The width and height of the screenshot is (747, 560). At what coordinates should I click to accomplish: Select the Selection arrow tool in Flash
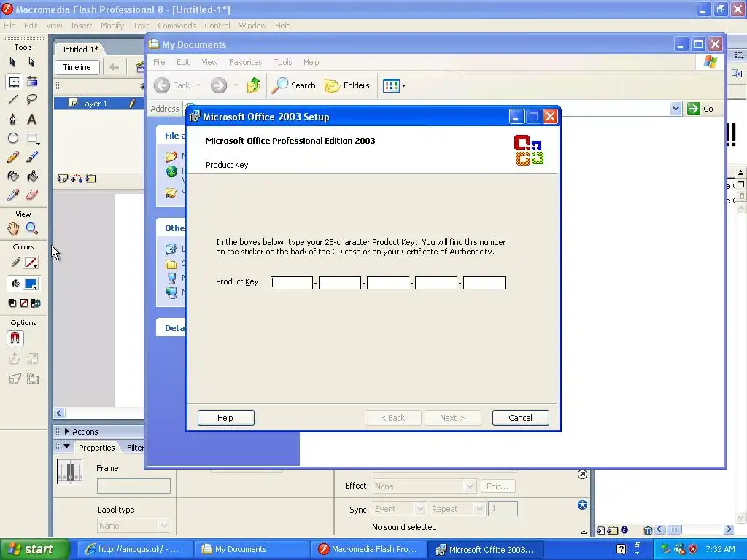click(13, 62)
